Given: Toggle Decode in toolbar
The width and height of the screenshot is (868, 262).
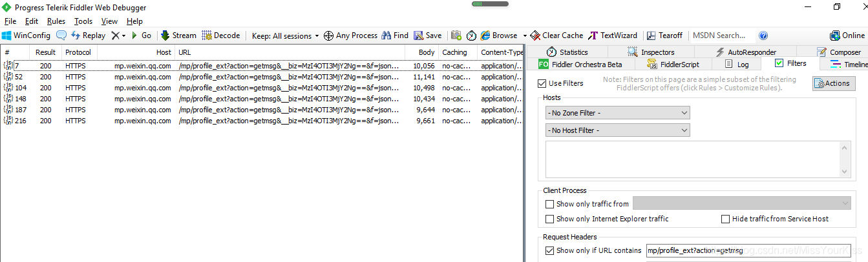Looking at the screenshot, I should pos(221,35).
